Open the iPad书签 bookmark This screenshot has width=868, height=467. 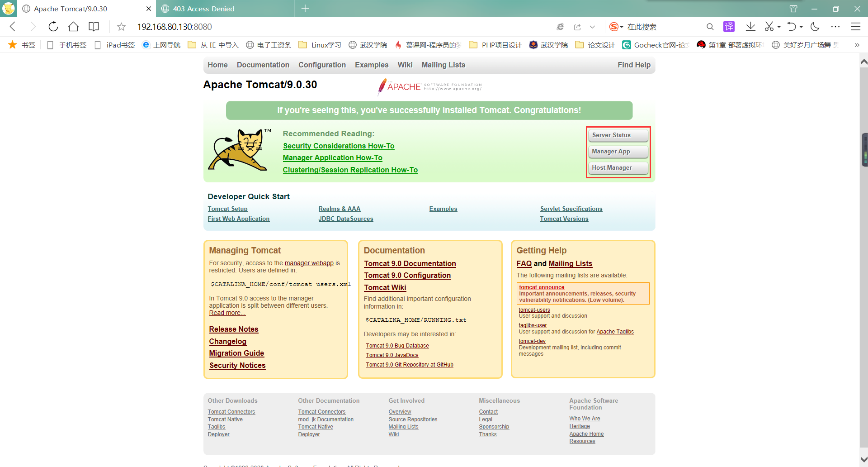coord(114,45)
